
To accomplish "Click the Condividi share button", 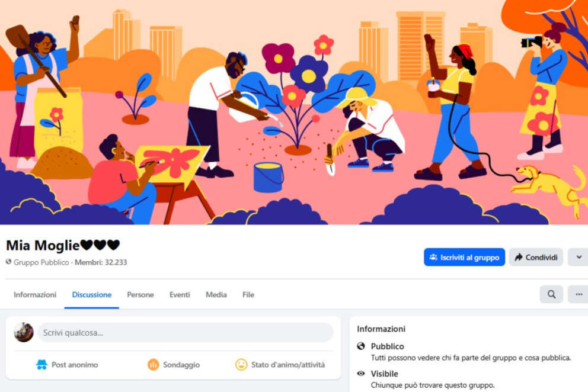I will 536,257.
